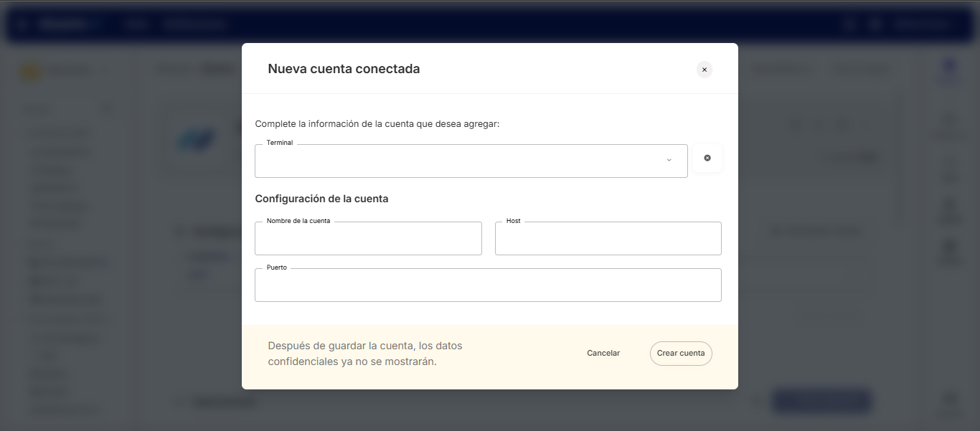This screenshot has height=431, width=980.
Task: Click the Configuración de la cuenta heading
Action: [321, 199]
